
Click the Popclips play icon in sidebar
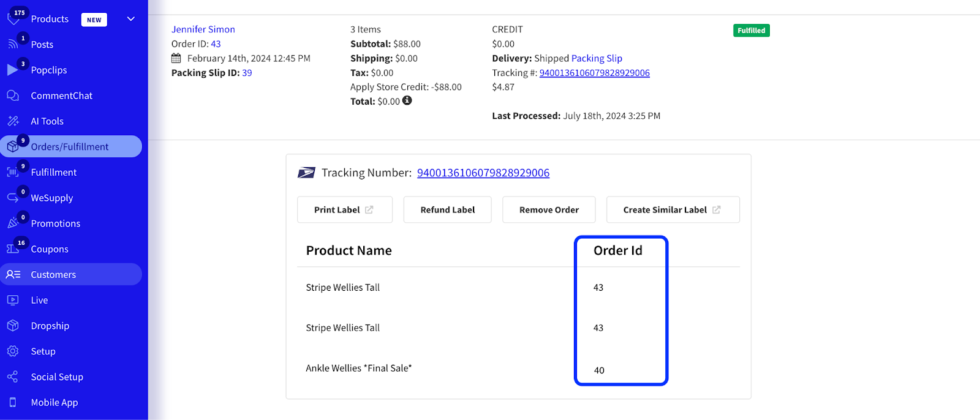12,70
